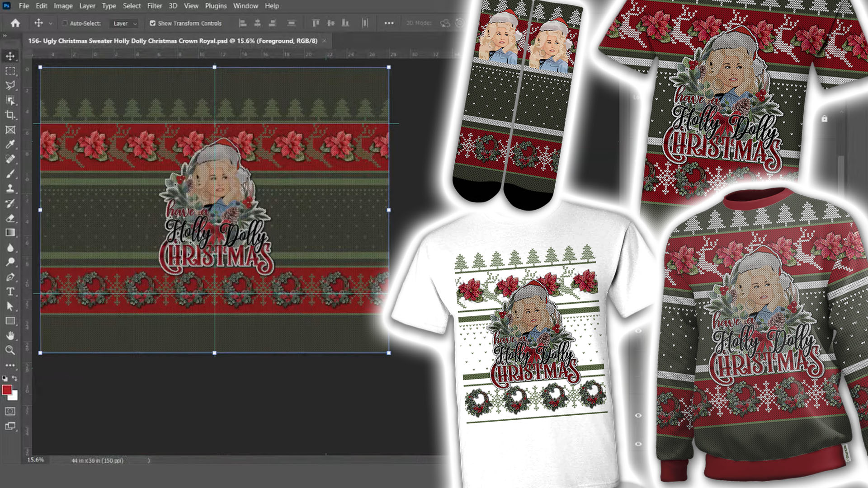868x488 pixels.
Task: Open the Edit Toolbar three-dots menu
Action: point(10,365)
